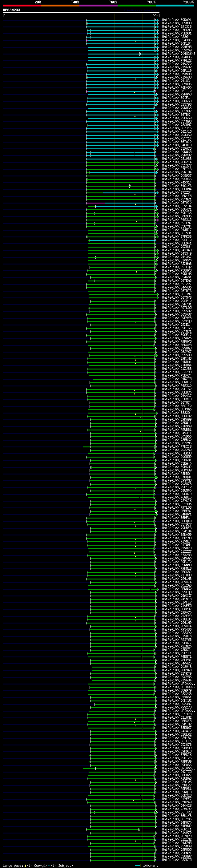Open hit UniRef100_P28644
This screenshot has width=197, height=868.
click(x=177, y=37)
